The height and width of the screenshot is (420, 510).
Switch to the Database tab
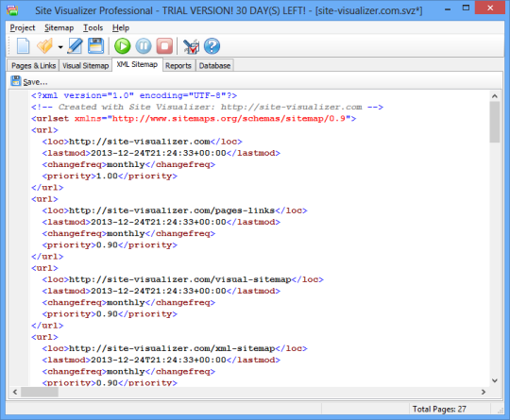point(214,66)
